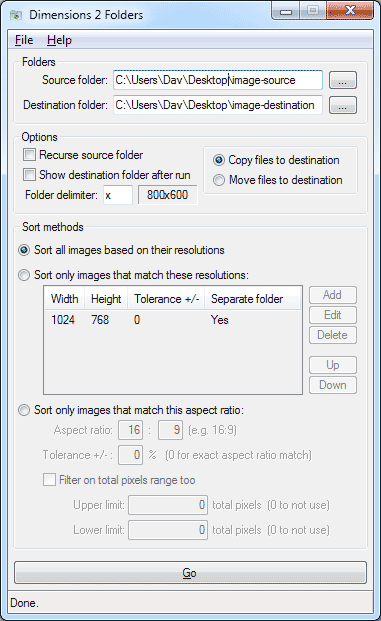Click the Up button
This screenshot has width=381, height=621.
pos(333,365)
